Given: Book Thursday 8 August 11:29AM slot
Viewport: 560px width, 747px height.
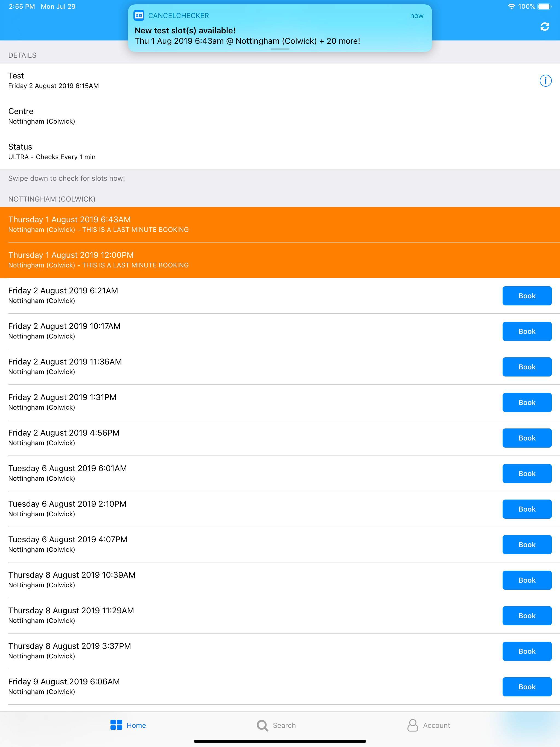Looking at the screenshot, I should [527, 616].
